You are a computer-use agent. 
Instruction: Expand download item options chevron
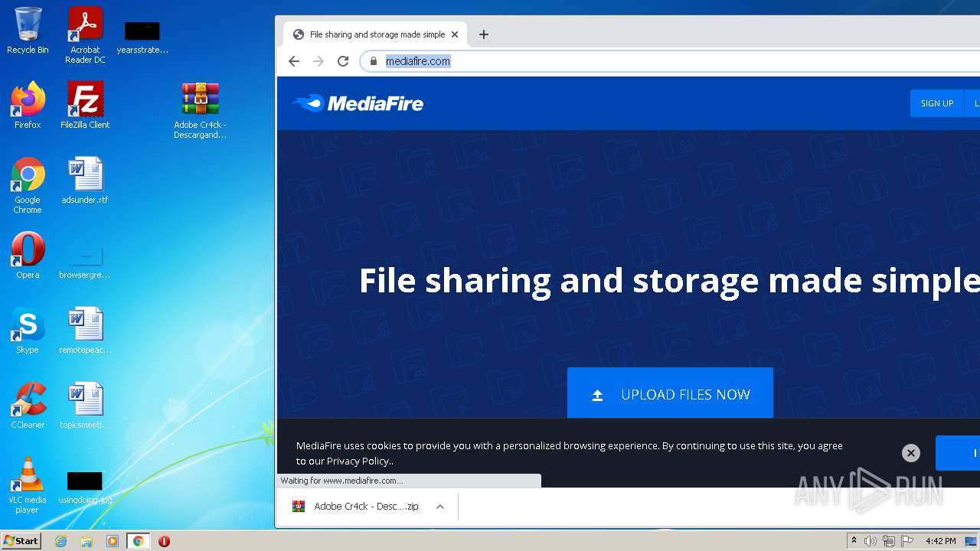[x=440, y=507]
